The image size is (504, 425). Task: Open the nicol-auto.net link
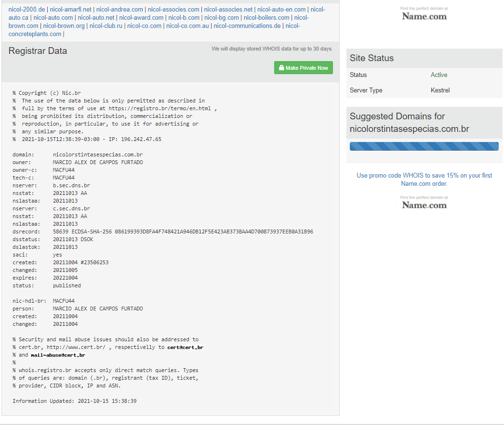coord(96,18)
